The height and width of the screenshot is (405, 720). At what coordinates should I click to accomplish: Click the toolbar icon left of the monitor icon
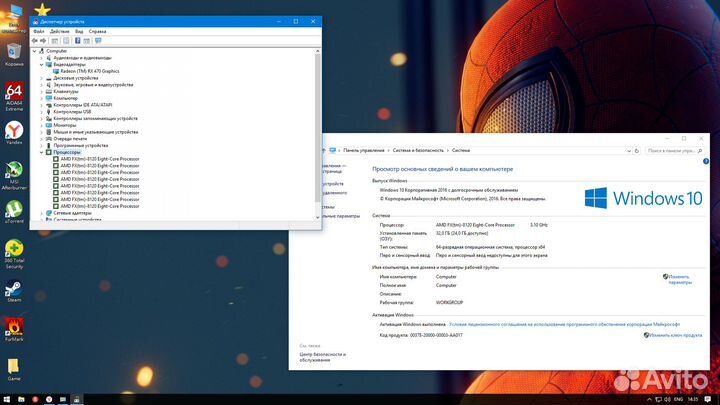click(87, 41)
